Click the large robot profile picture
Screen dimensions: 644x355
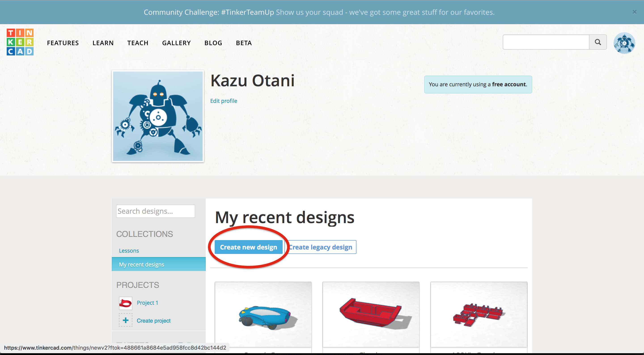click(x=158, y=116)
